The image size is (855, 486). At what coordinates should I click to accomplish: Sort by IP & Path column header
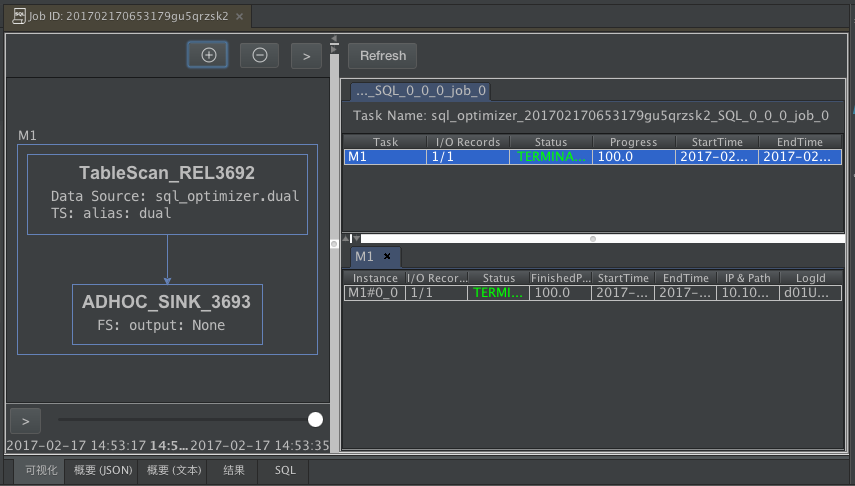748,278
